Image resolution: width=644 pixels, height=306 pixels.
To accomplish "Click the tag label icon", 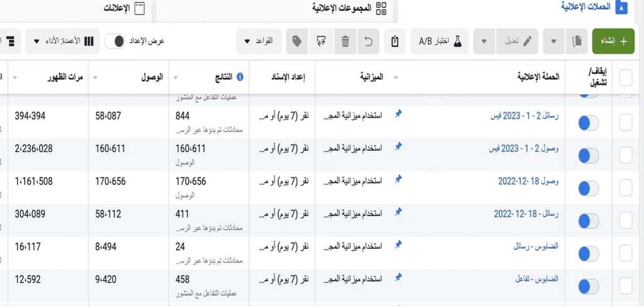I will point(297,41).
